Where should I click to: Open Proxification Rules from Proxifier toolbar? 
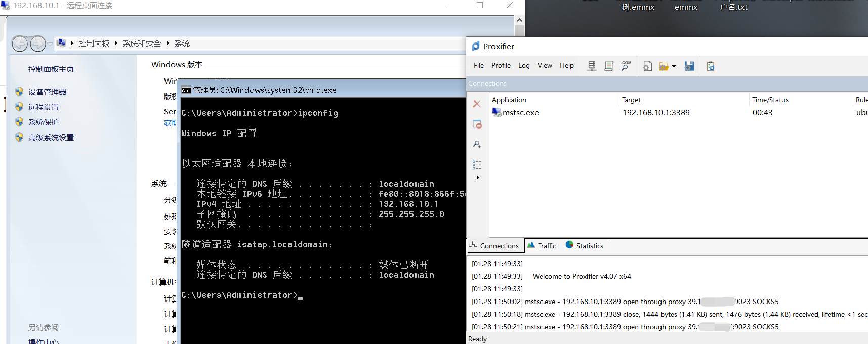click(x=609, y=66)
